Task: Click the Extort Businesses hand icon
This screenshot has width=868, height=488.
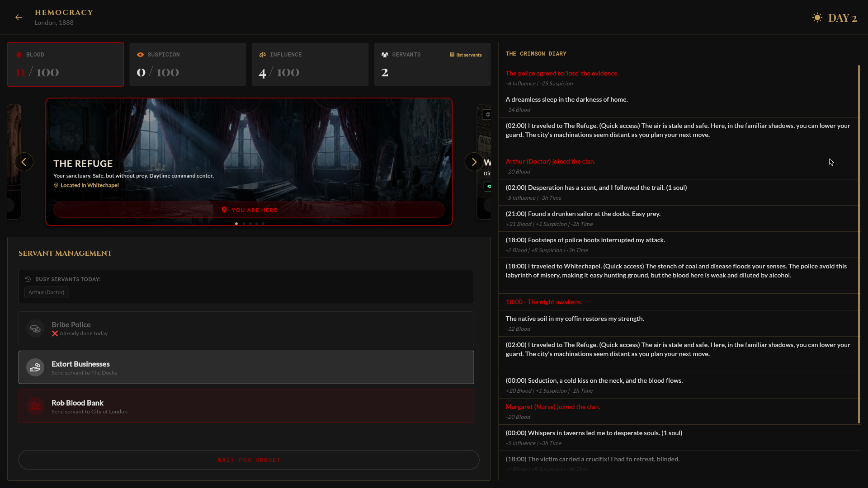Action: [35, 368]
